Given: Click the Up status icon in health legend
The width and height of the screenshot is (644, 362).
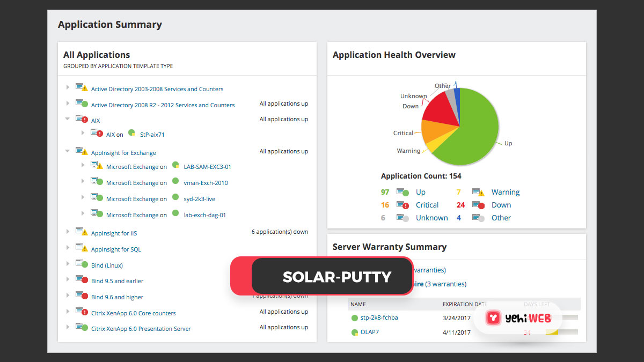Looking at the screenshot, I should (402, 192).
